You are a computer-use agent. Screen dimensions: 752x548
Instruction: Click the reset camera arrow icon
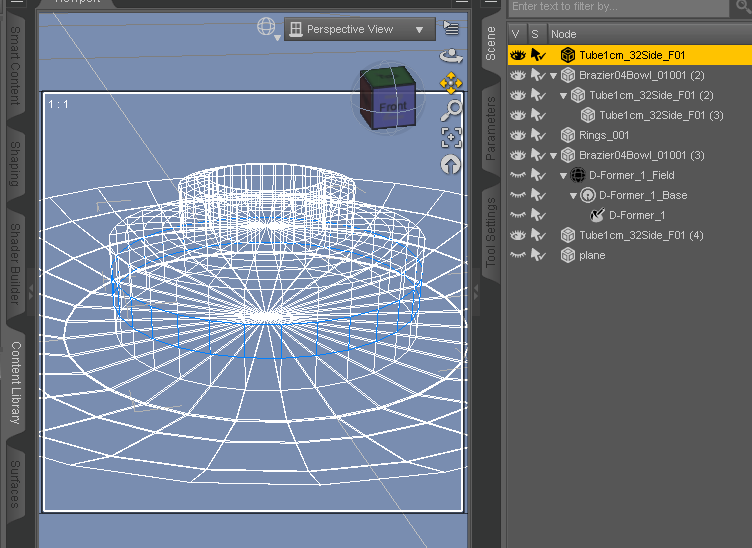click(451, 164)
